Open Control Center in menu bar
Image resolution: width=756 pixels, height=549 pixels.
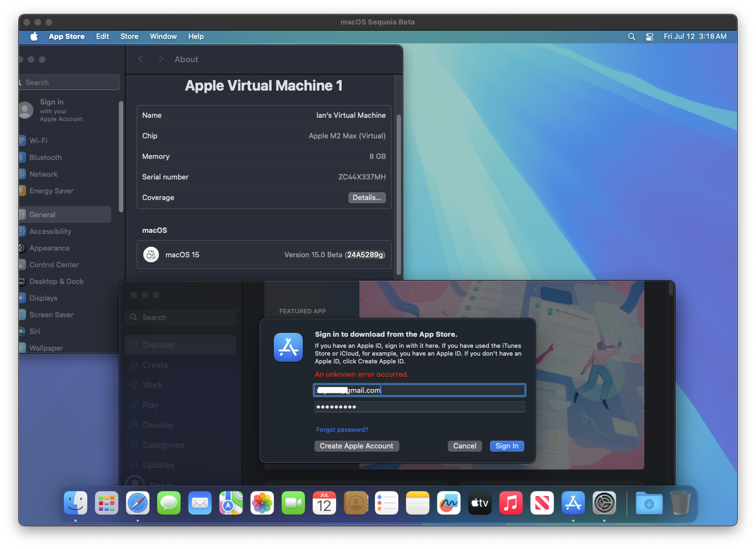pyautogui.click(x=649, y=37)
